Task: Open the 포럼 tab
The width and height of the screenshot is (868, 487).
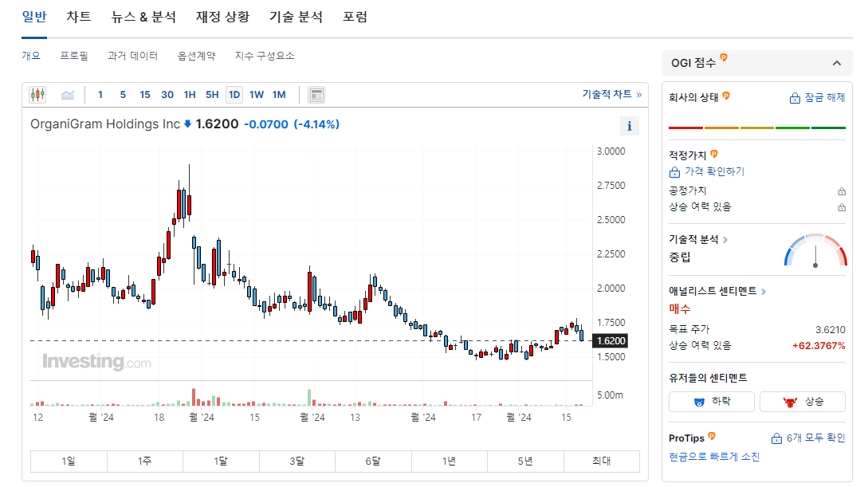Action: [x=355, y=17]
